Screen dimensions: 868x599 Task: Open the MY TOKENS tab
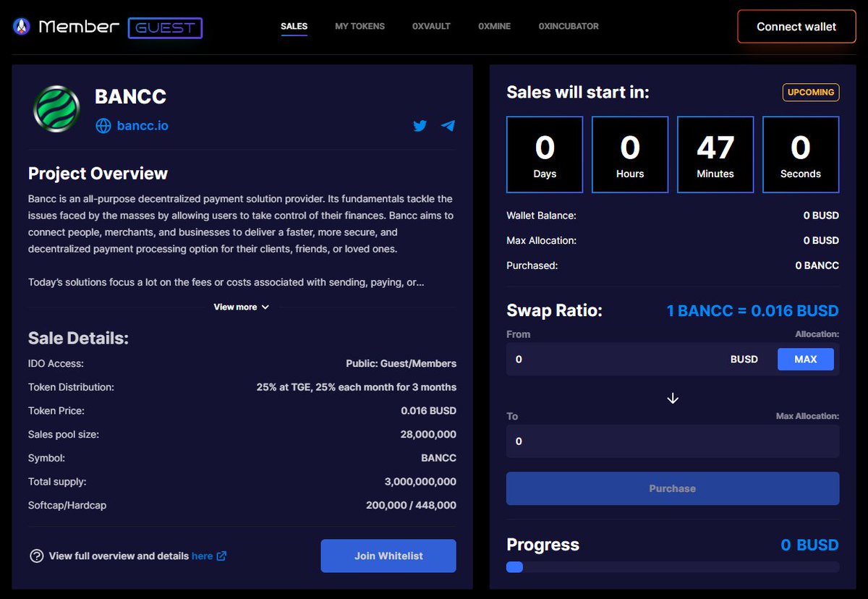(x=360, y=26)
